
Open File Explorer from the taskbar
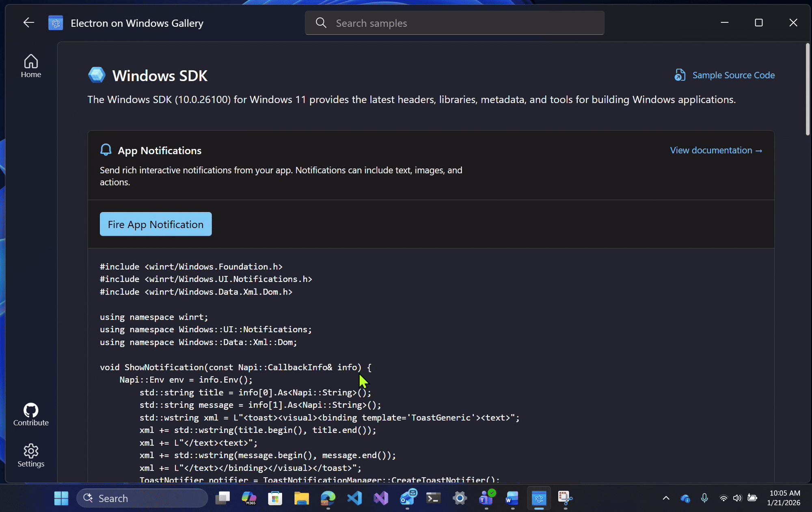[x=302, y=498]
